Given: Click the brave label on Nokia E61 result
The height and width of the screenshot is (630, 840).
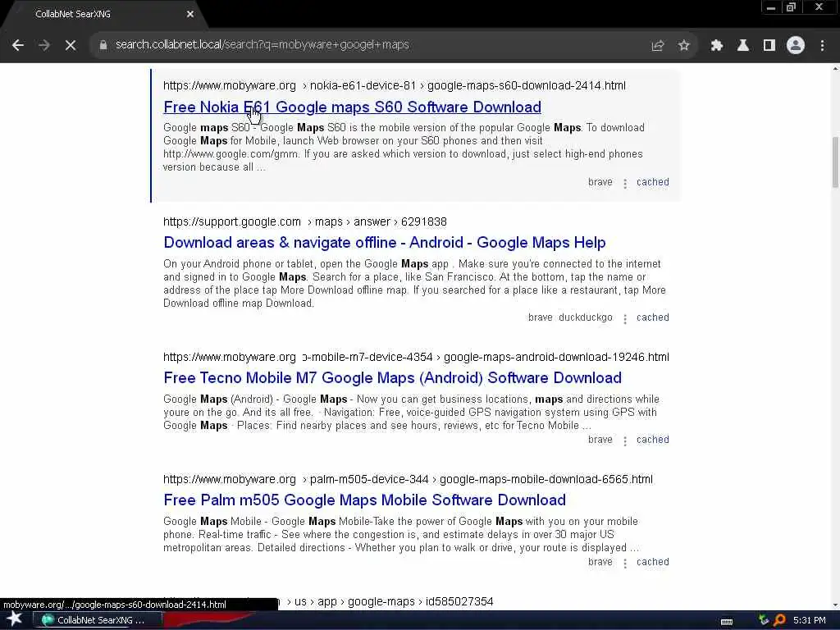Looking at the screenshot, I should tap(600, 182).
